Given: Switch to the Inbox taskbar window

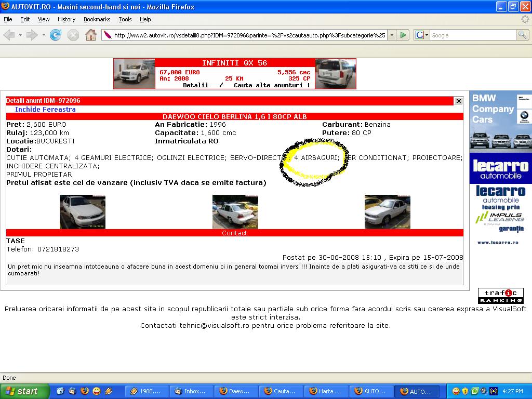Looking at the screenshot, I should (191, 391).
